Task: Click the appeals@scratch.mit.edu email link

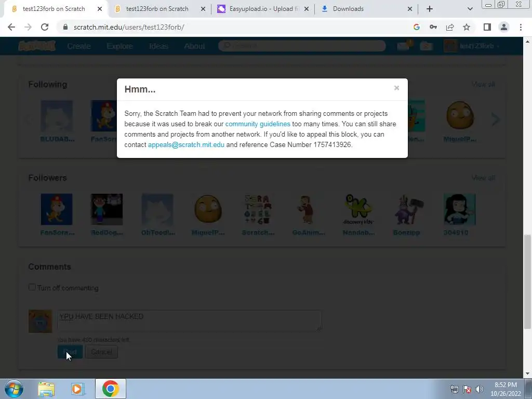Action: pos(186,144)
